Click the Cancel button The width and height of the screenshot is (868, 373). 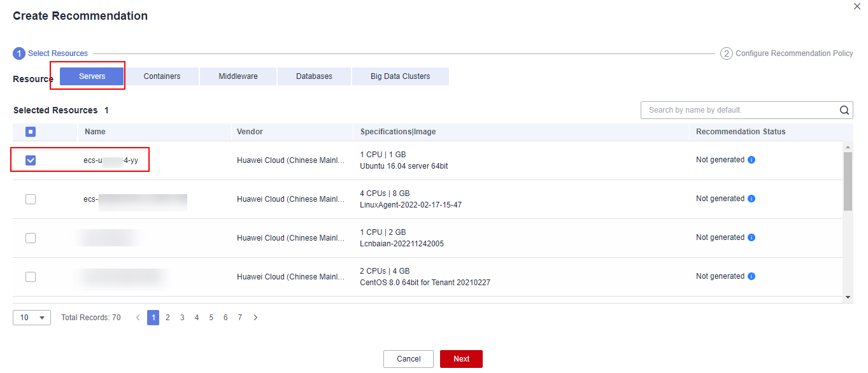tap(408, 359)
